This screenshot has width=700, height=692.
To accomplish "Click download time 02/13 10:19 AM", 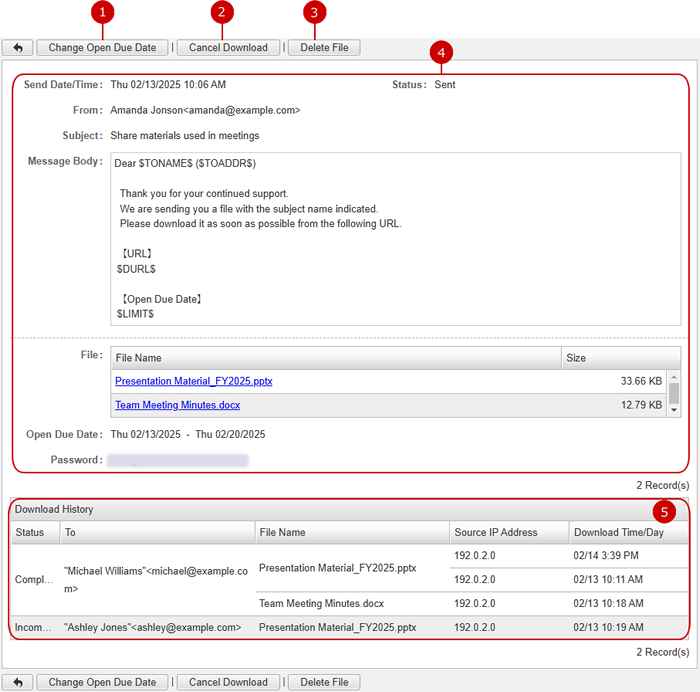I will tap(608, 627).
